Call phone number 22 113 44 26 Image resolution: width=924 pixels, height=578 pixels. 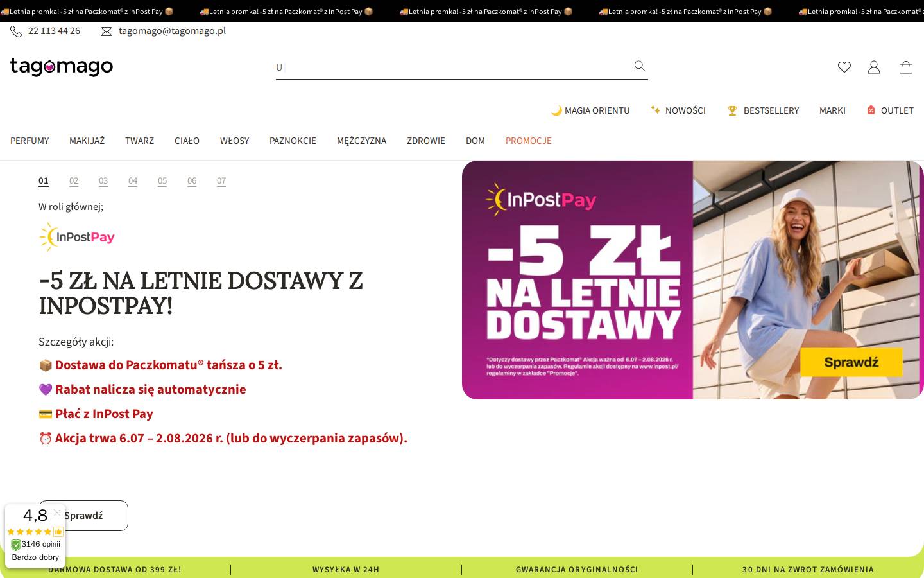click(54, 31)
